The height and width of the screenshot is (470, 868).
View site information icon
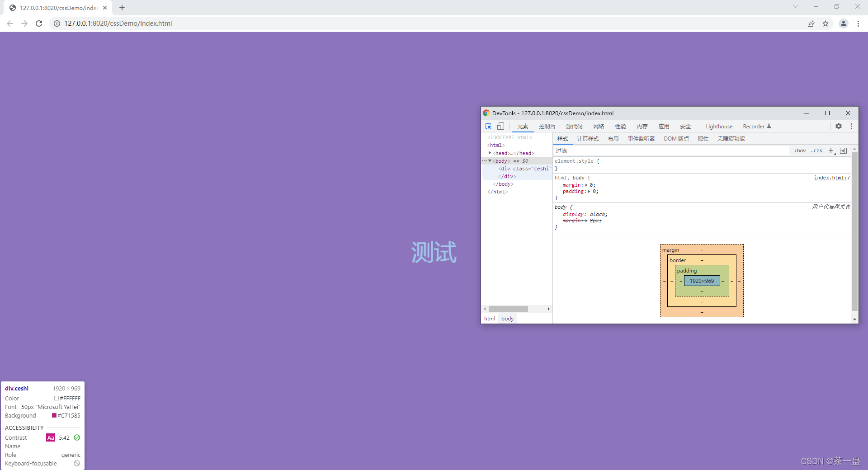(57, 23)
